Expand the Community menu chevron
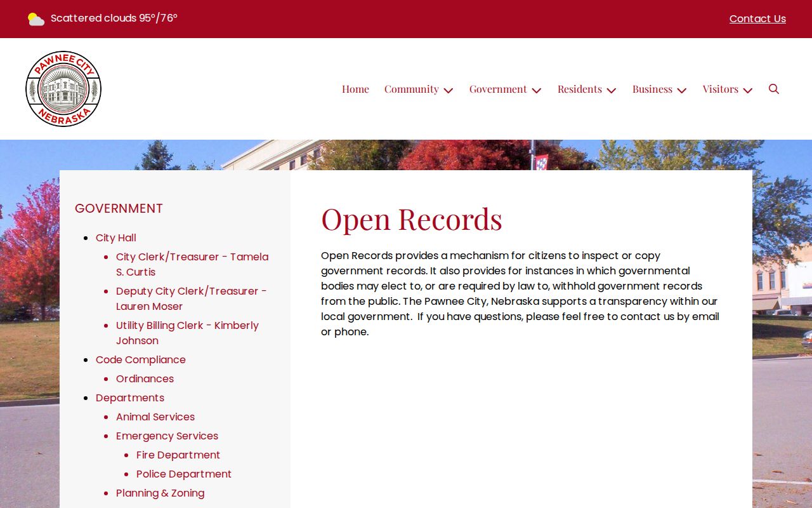The width and height of the screenshot is (812, 508). (449, 90)
